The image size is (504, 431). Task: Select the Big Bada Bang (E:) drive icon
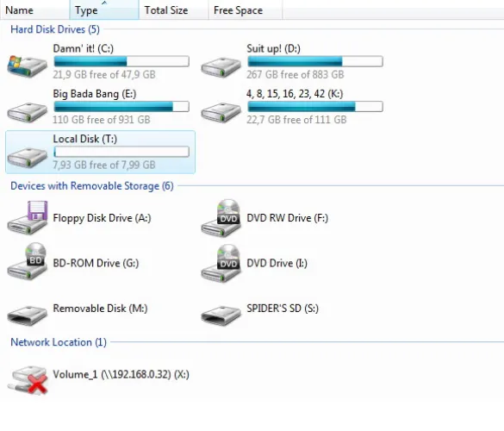[28, 112]
